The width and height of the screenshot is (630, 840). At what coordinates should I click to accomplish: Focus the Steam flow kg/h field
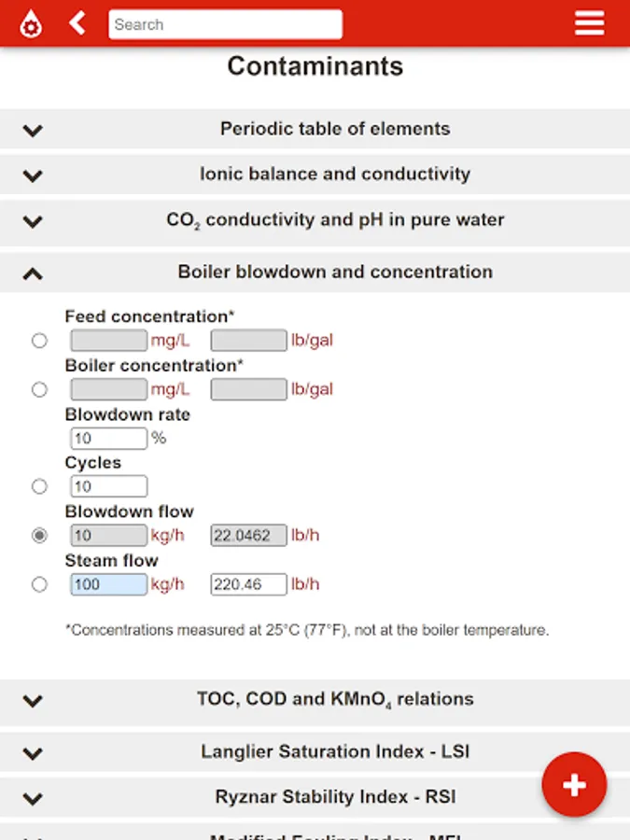(x=108, y=584)
